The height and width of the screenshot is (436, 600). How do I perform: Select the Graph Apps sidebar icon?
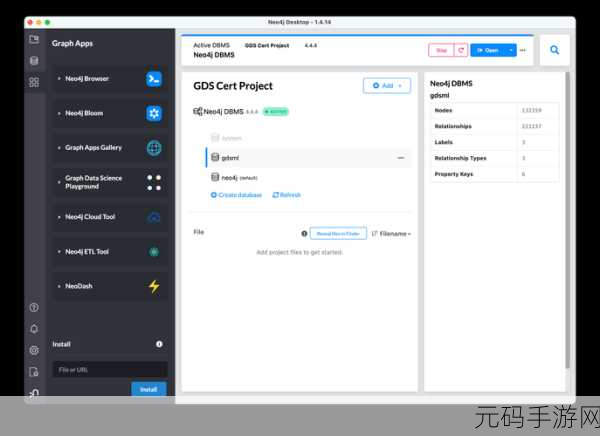[34, 82]
